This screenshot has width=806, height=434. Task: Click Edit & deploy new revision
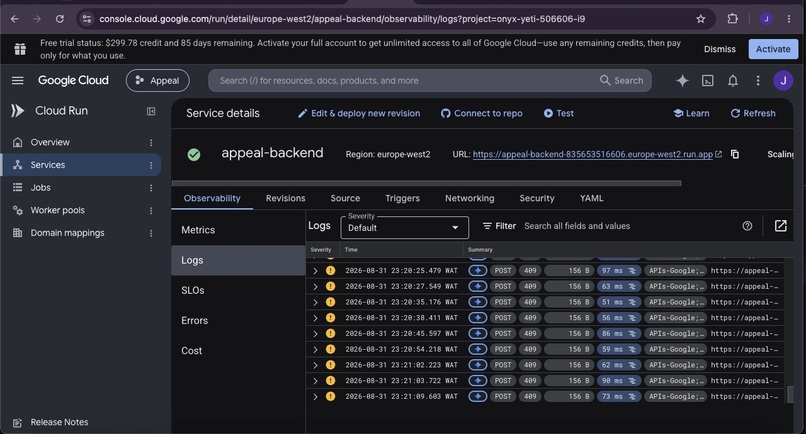(359, 113)
